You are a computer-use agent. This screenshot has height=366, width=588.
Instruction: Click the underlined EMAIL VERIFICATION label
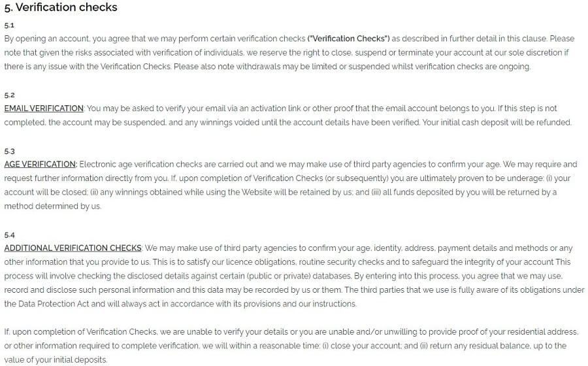click(x=44, y=108)
